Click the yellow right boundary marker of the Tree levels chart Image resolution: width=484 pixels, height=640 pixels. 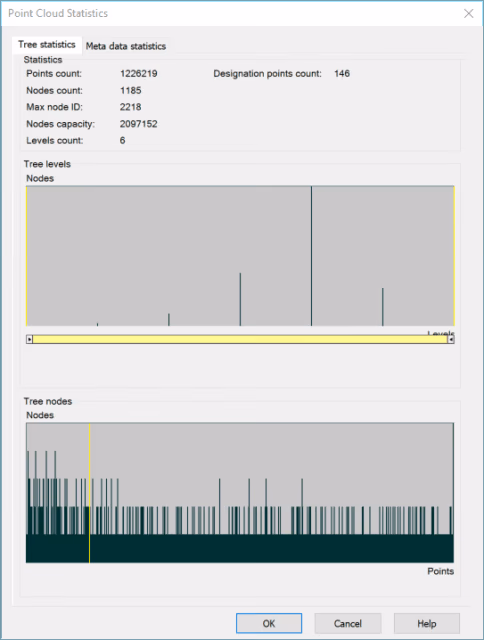(454, 256)
